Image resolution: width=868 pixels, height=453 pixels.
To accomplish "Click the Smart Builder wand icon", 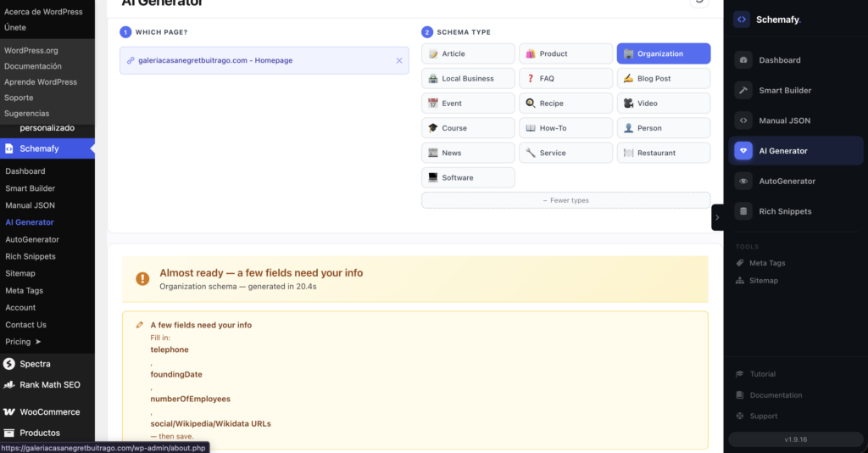I will pos(743,90).
